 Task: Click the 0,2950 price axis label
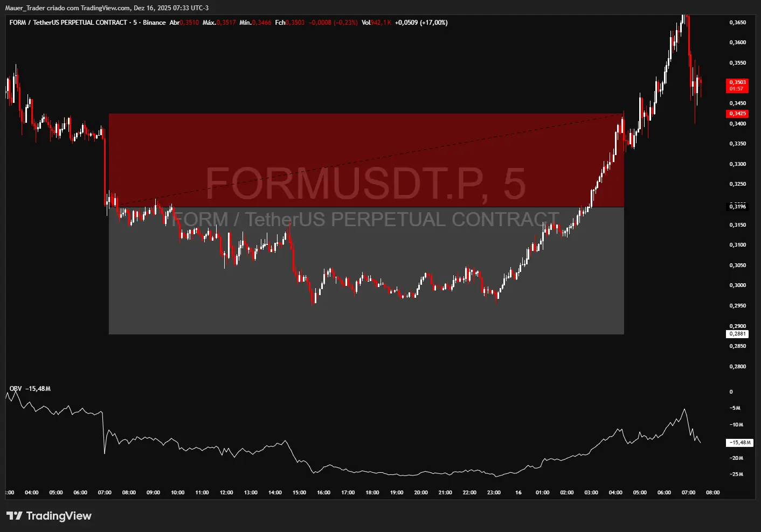tap(737, 306)
